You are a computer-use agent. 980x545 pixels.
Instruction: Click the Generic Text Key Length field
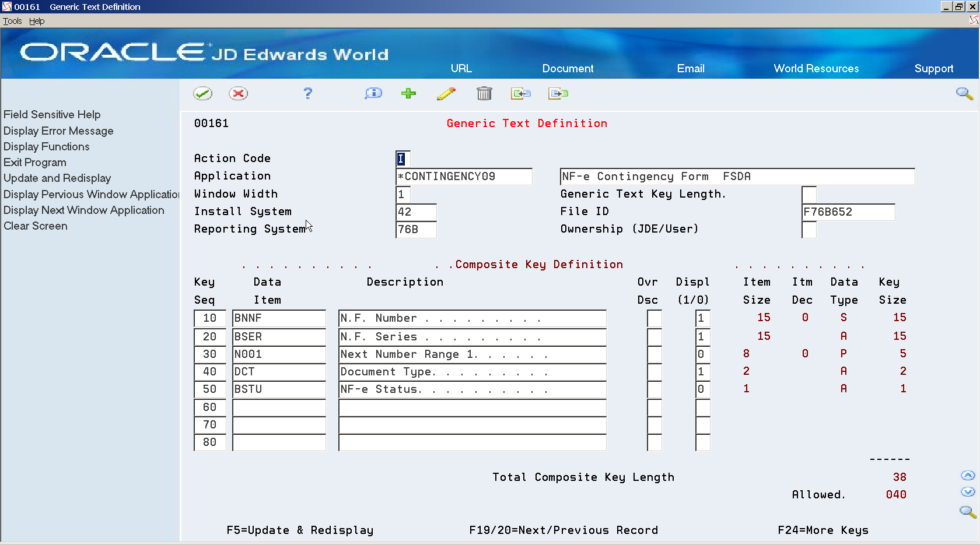(809, 194)
